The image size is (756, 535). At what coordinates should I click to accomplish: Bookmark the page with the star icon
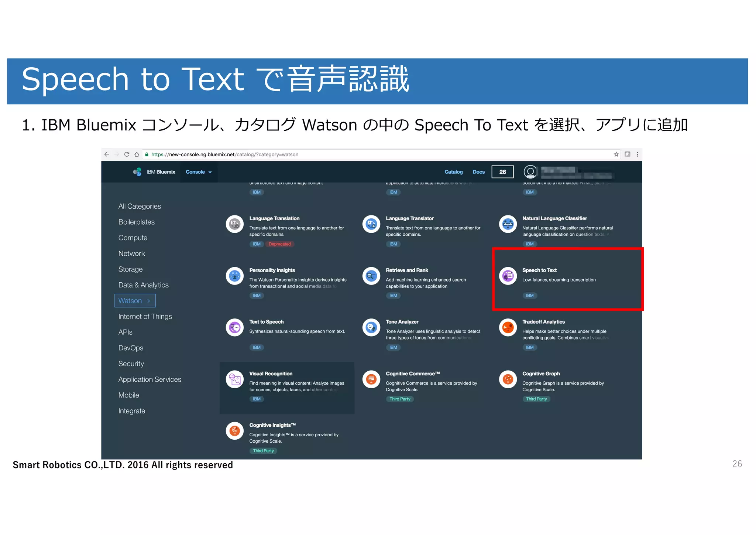coord(616,154)
